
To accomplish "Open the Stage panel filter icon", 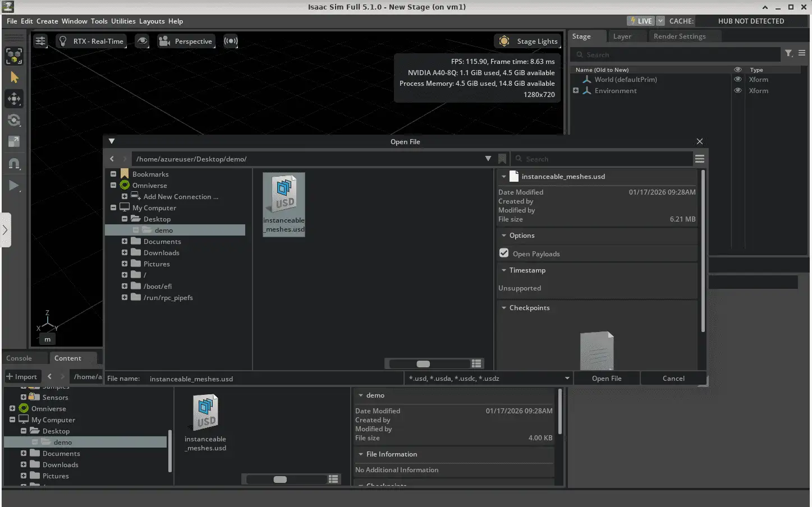I will tap(788, 53).
